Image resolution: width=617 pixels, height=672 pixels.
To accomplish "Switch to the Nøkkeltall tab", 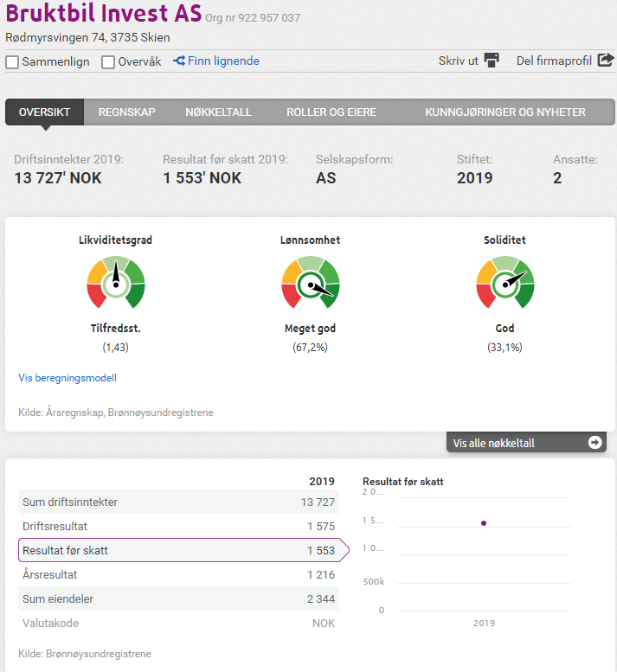I will 218,112.
